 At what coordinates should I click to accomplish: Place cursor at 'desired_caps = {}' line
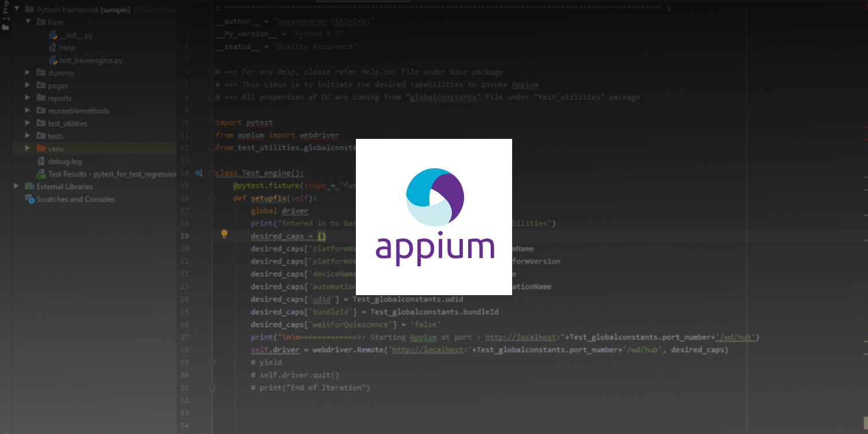tap(288, 237)
